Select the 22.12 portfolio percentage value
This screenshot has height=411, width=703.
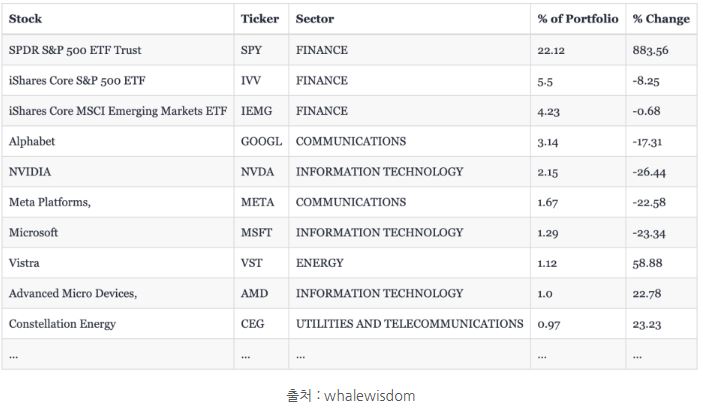(x=551, y=50)
